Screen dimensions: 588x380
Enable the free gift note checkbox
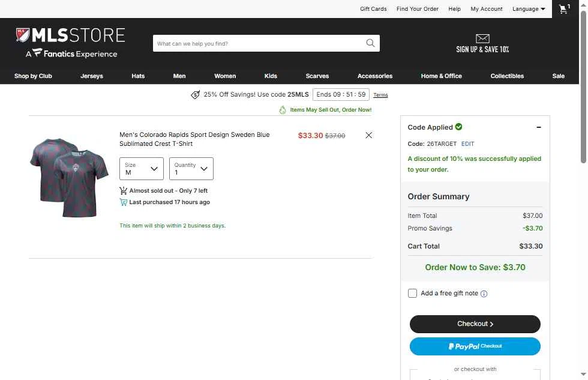tap(412, 294)
